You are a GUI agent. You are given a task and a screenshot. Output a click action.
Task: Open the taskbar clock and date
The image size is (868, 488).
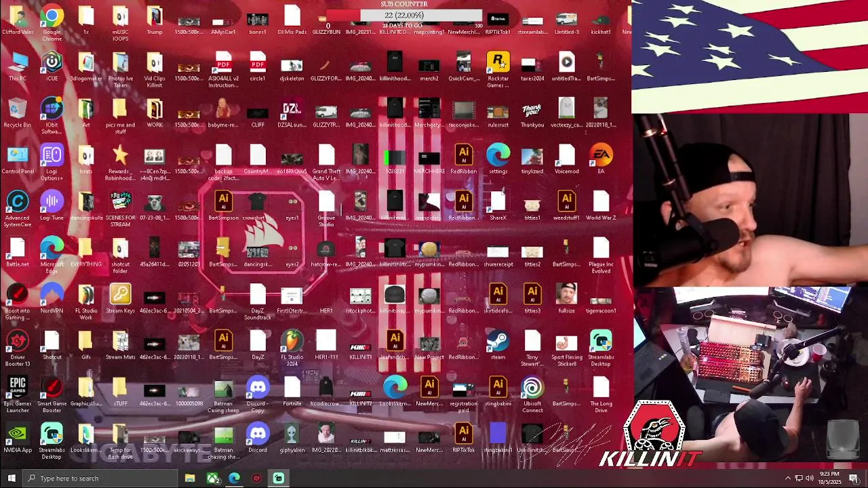829,479
